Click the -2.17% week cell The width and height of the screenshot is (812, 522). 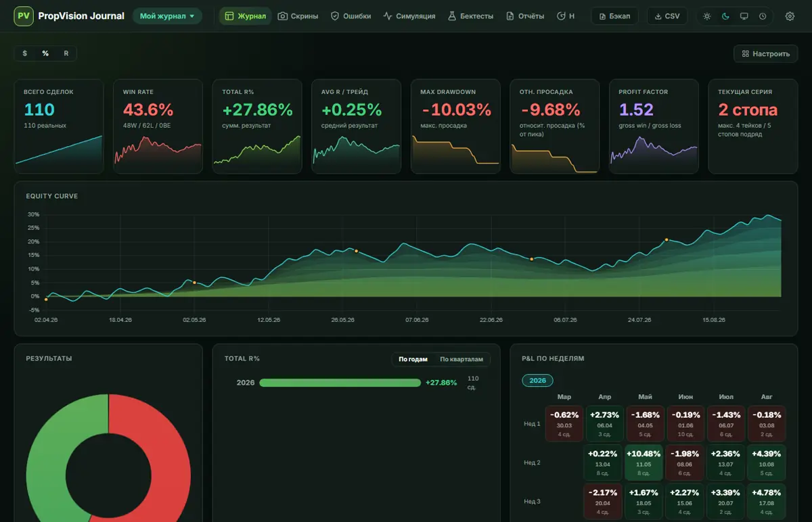(x=604, y=502)
